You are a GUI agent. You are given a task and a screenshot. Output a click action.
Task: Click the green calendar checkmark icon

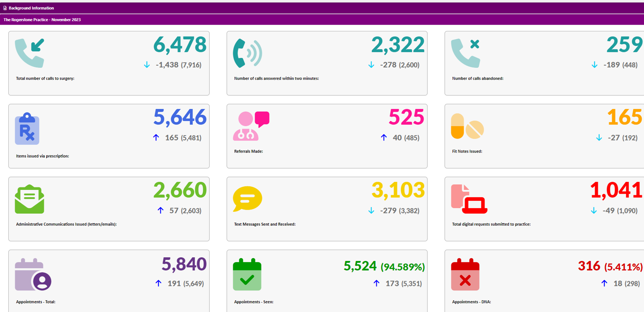pos(247,275)
